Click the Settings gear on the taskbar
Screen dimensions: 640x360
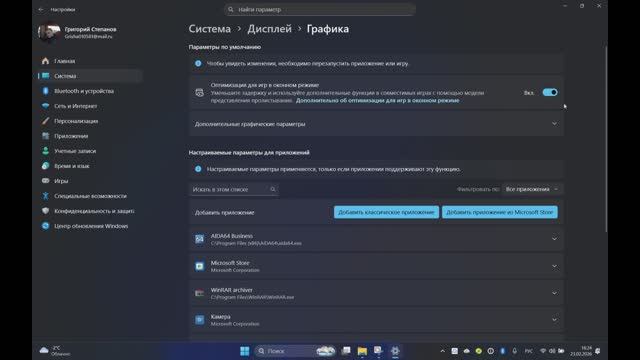coord(395,351)
